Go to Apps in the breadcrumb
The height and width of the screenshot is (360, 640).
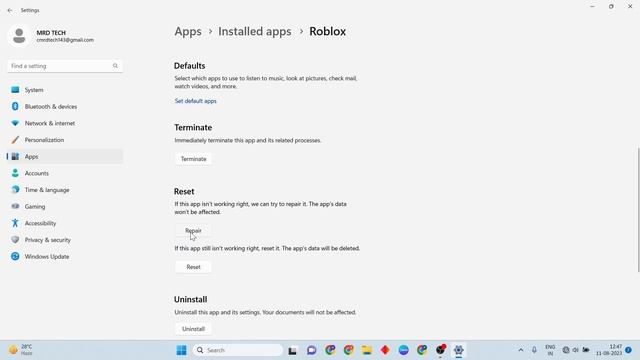pyautogui.click(x=188, y=31)
